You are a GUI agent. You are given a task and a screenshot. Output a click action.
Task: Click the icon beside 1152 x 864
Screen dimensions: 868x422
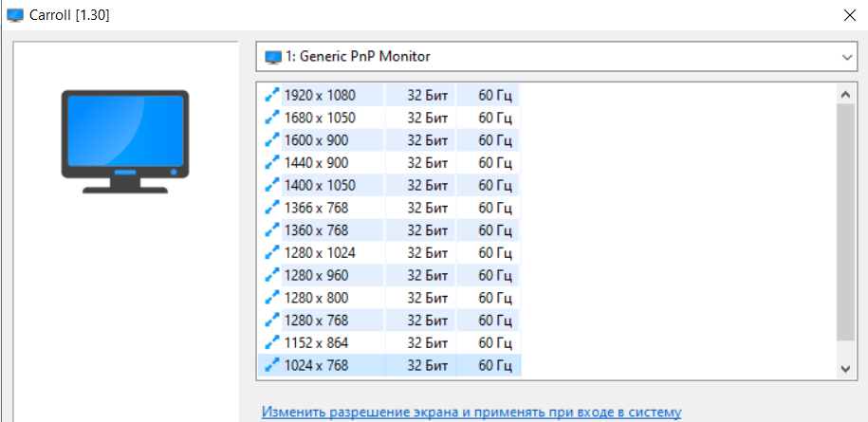[x=272, y=343]
